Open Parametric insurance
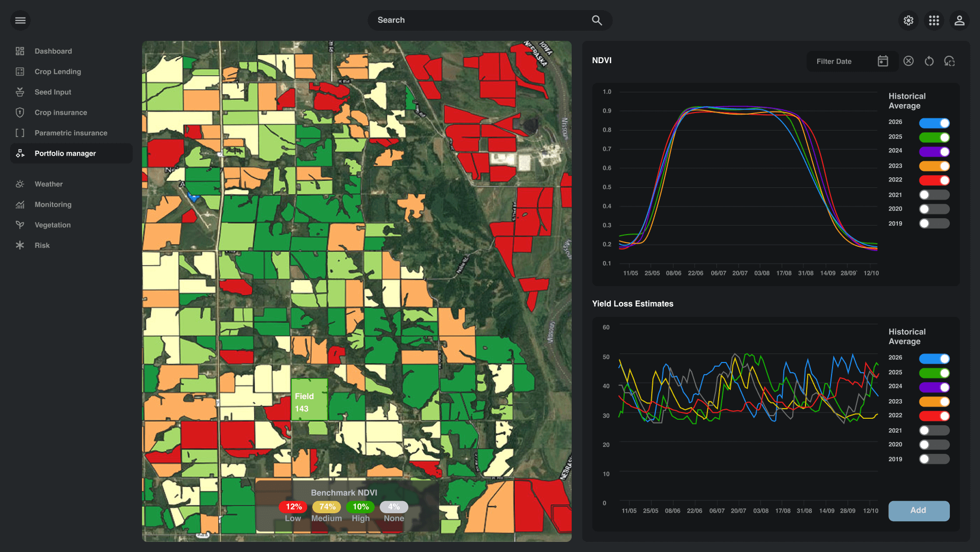Image resolution: width=980 pixels, height=552 pixels. click(x=71, y=133)
